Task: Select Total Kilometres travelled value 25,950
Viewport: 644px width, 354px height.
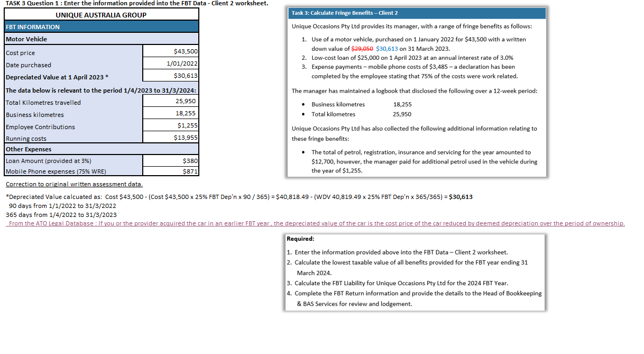Action: (x=171, y=101)
